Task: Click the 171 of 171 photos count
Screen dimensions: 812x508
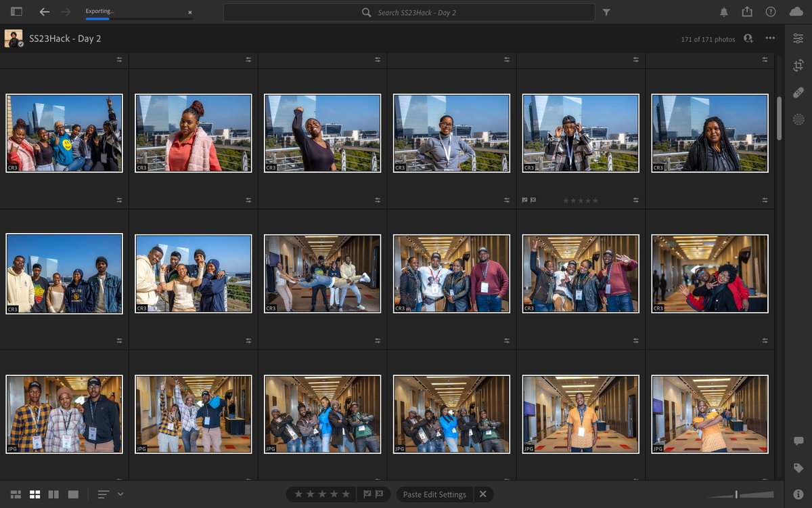Action: click(x=708, y=39)
